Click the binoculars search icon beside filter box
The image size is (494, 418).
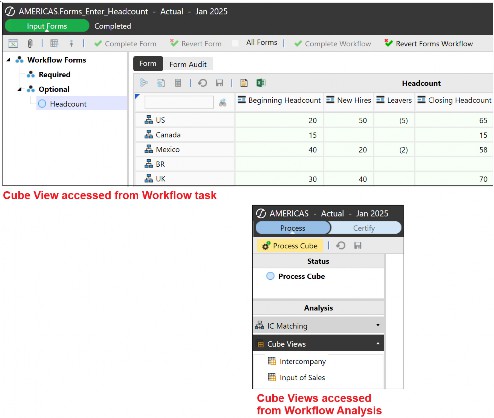tap(223, 103)
